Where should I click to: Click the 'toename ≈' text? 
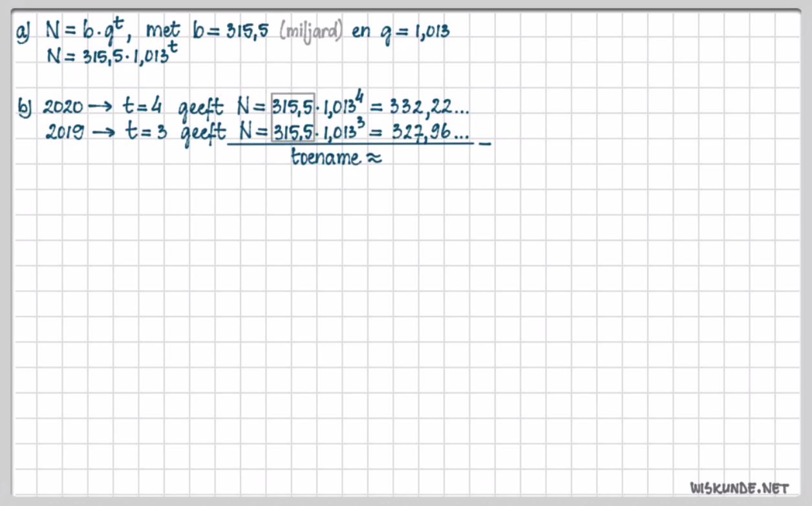336,158
